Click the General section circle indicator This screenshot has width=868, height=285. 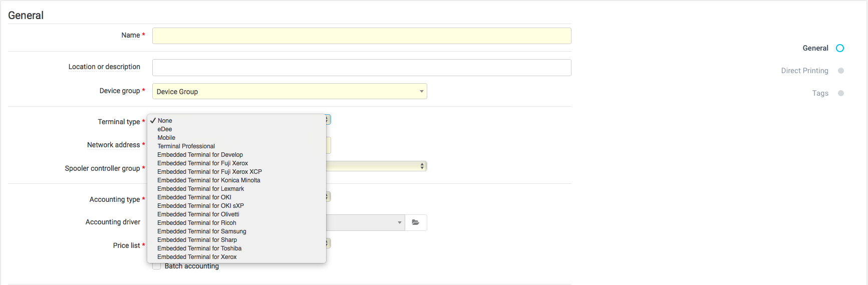[x=840, y=48]
